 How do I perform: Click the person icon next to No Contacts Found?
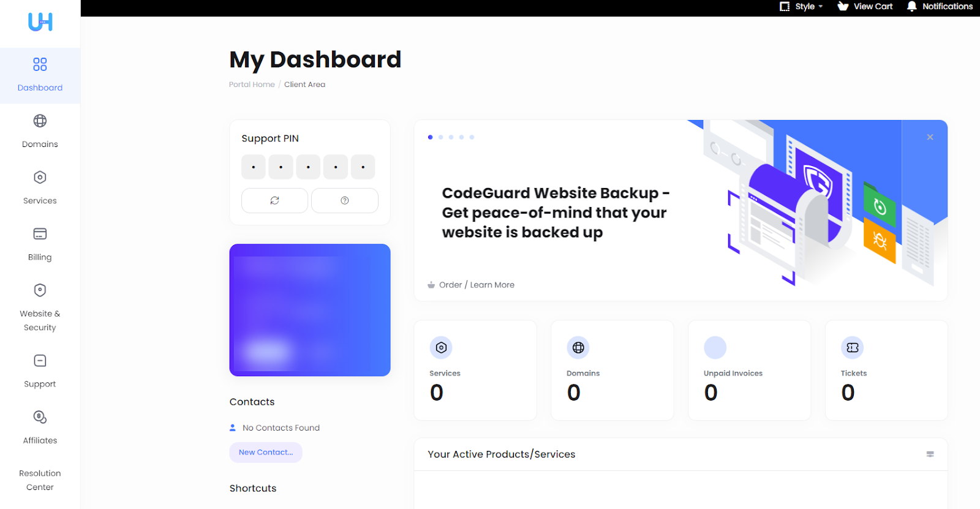coord(233,428)
